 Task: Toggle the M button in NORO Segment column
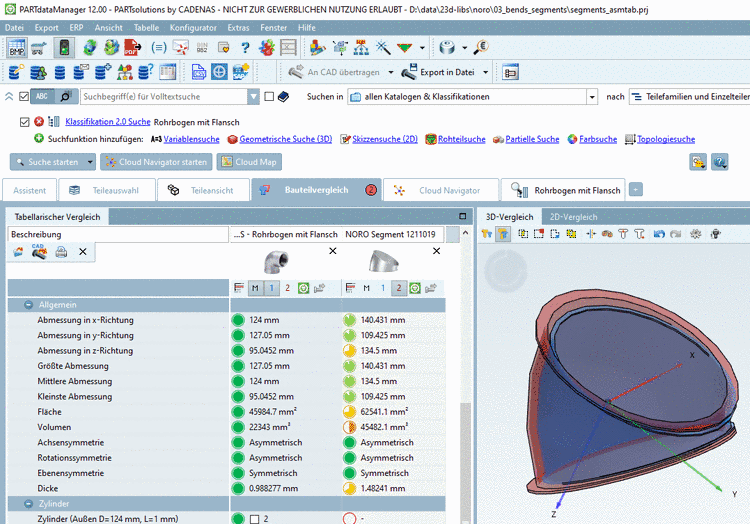366,288
